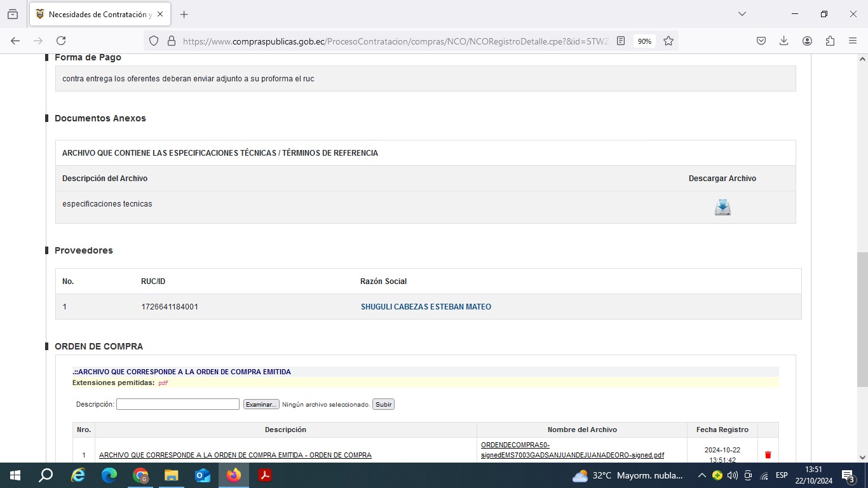Image resolution: width=868 pixels, height=488 pixels.
Task: Open SHUGULI CABEZAS ESTEBAN MATEO supplier link
Action: [426, 307]
